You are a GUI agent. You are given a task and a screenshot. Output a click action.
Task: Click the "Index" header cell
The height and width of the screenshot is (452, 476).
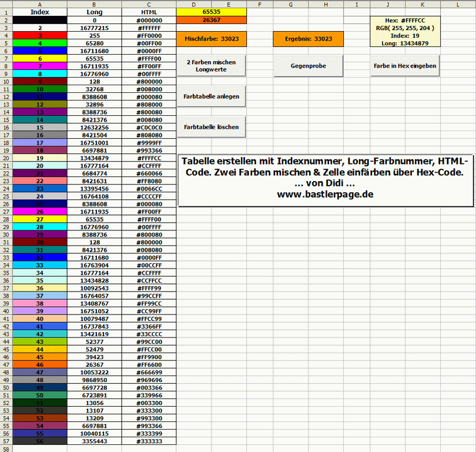pos(40,12)
